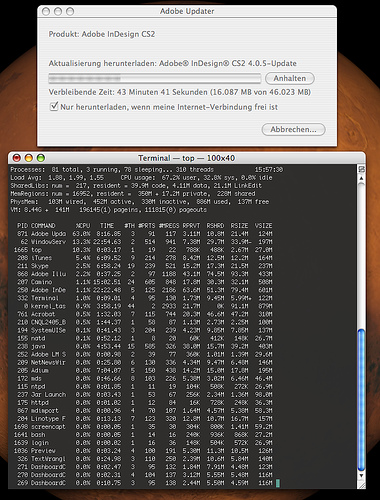Viewport: 380px width, 500px height.
Task: Click the 'NetNewsWir' process row
Action: 144,362
